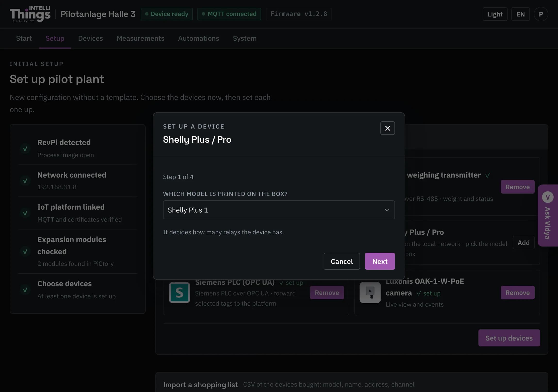Click the Set up pilot plant heading

tap(57, 79)
